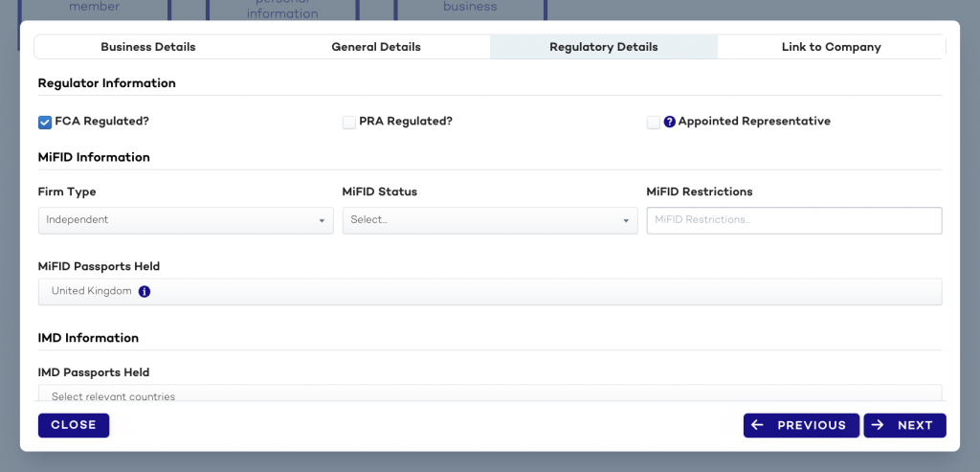Open the Firm Type dropdown
This screenshot has height=472, width=980.
pyautogui.click(x=186, y=221)
